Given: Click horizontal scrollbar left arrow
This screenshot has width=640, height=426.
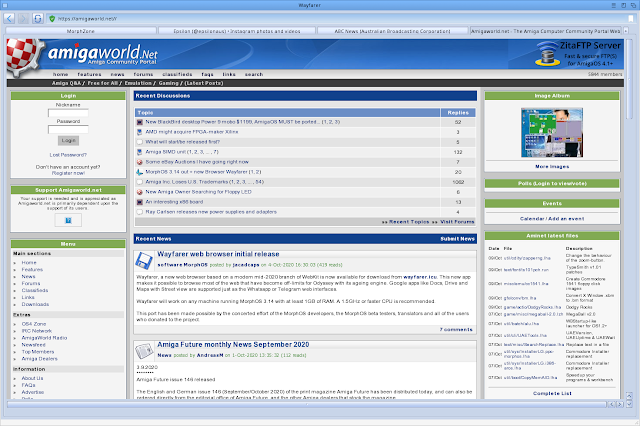Looking at the screenshot, I should click(x=611, y=404).
